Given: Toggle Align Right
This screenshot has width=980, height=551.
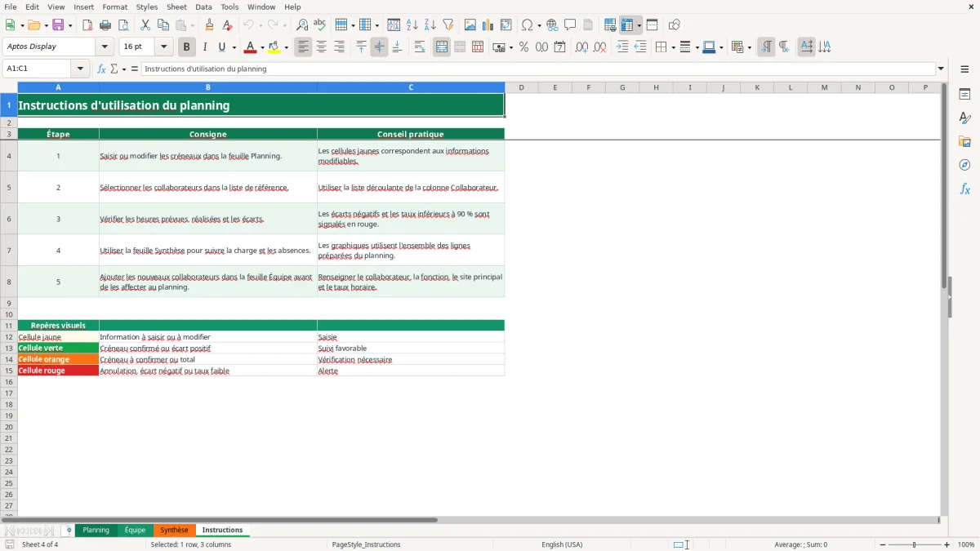Looking at the screenshot, I should tap(340, 47).
